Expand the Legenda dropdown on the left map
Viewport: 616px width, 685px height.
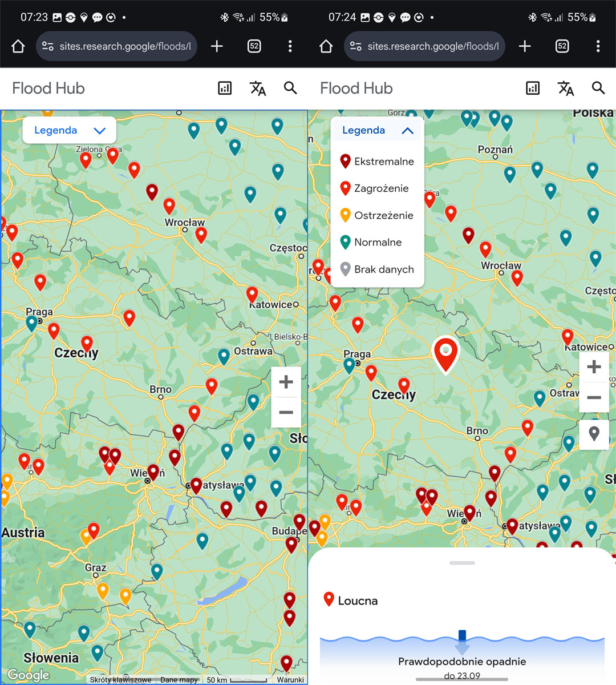click(70, 130)
